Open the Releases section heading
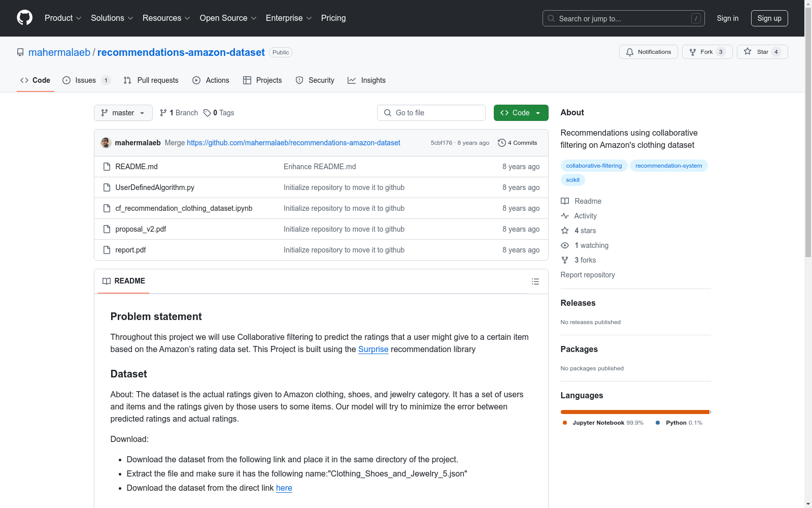Viewport: 812px width, 508px height. point(578,303)
